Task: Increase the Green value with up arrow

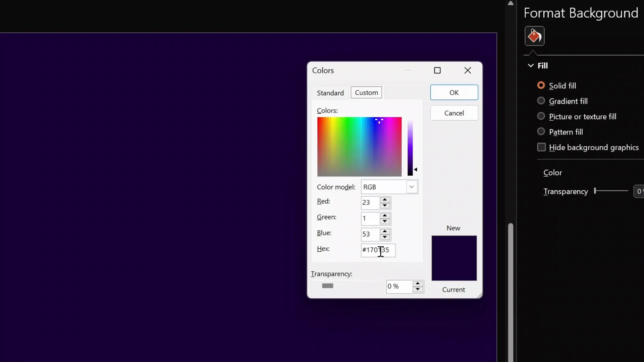Action: [385, 216]
